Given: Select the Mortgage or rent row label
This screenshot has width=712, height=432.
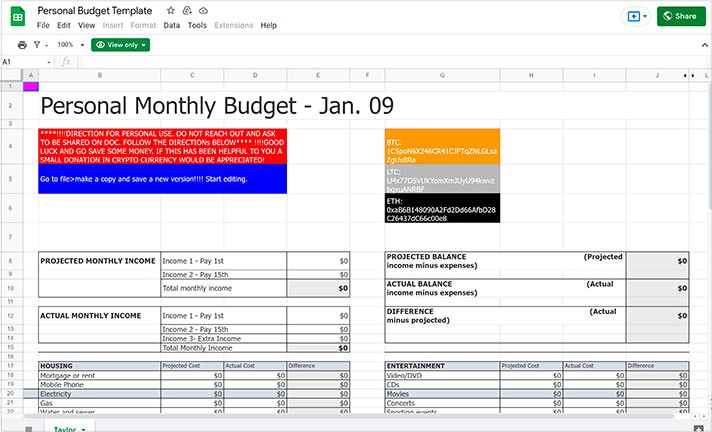Looking at the screenshot, I should [x=99, y=375].
